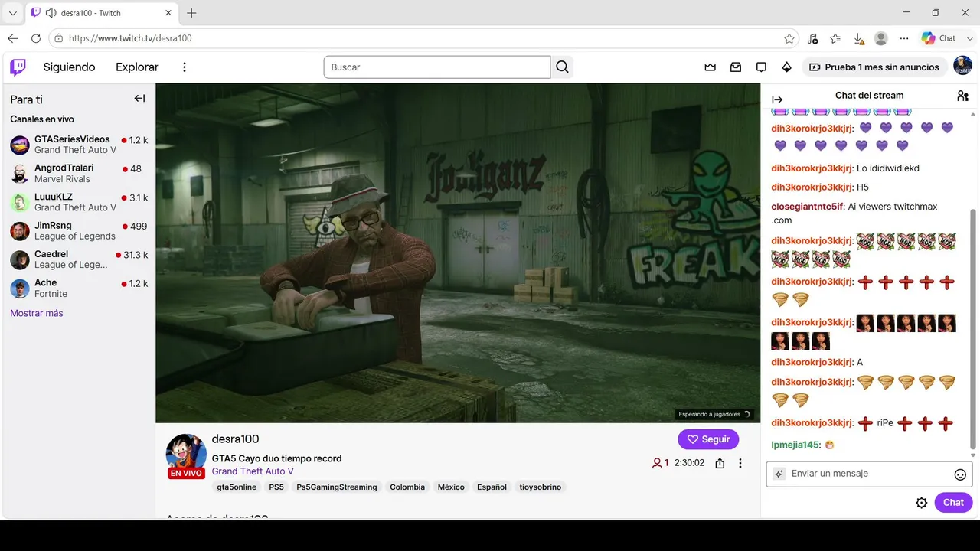Image resolution: width=980 pixels, height=551 pixels.
Task: Open the tab search dropdown
Action: [x=13, y=13]
